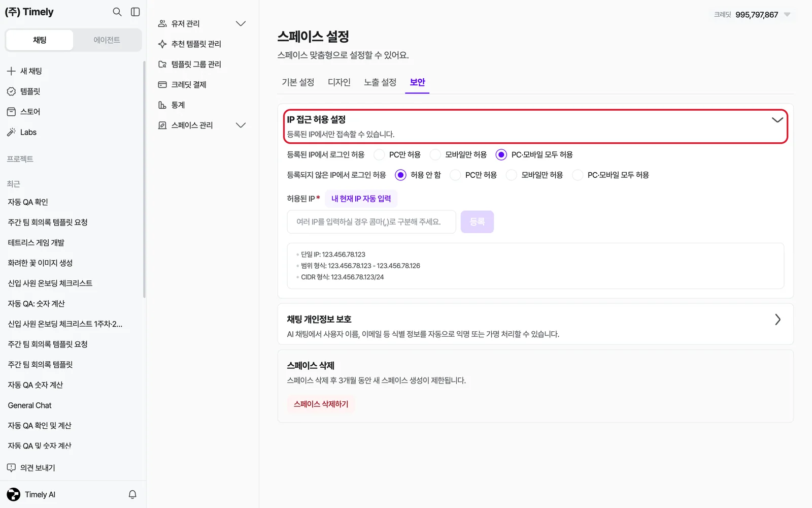Click the 추천 템플릿 관리 sparkle icon

[162, 44]
